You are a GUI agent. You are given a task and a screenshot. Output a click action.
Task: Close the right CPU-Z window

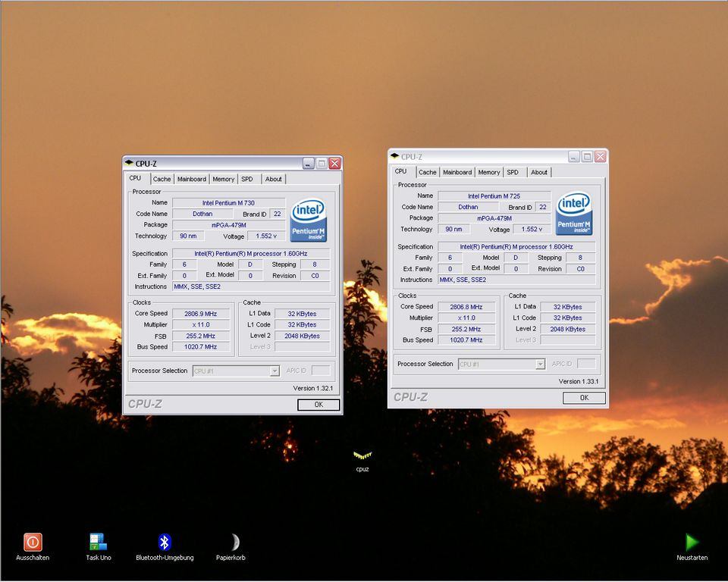coord(601,156)
